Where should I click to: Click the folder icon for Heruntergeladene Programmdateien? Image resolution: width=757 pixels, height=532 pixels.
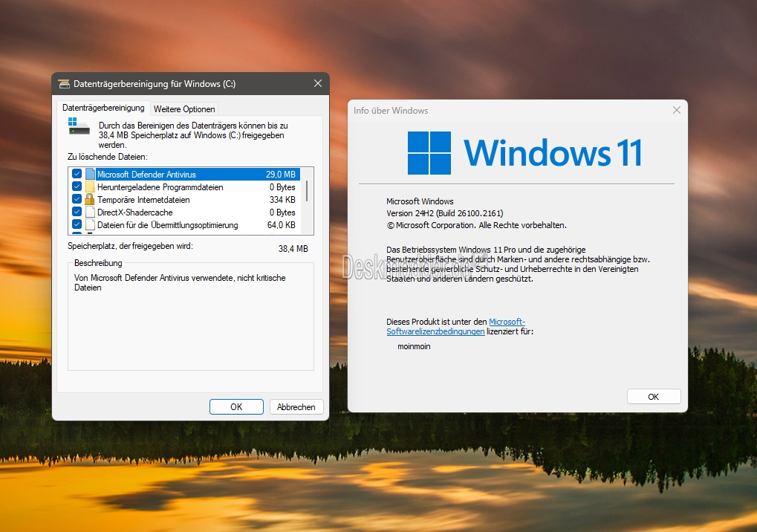[90, 186]
